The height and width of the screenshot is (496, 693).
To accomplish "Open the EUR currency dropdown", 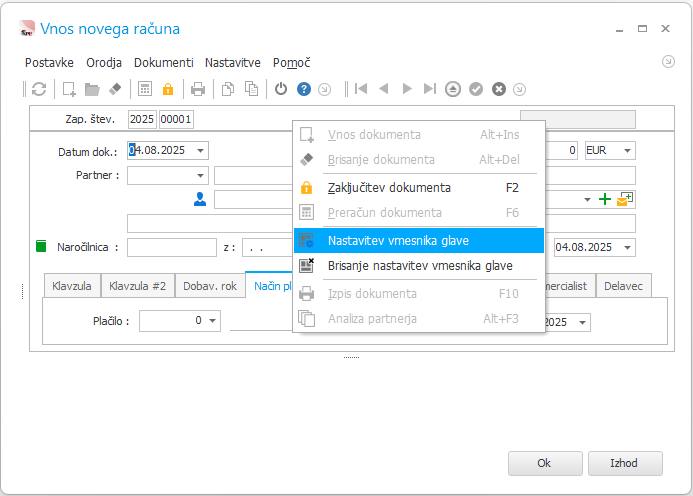I will 627,151.
